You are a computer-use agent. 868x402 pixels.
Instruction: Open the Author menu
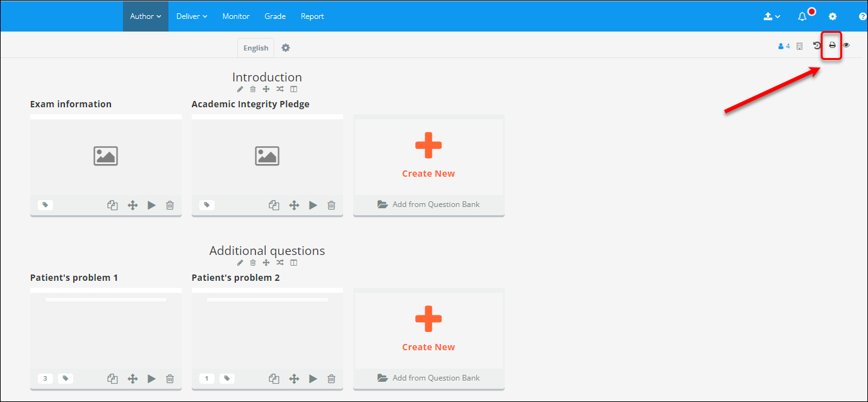(x=146, y=16)
